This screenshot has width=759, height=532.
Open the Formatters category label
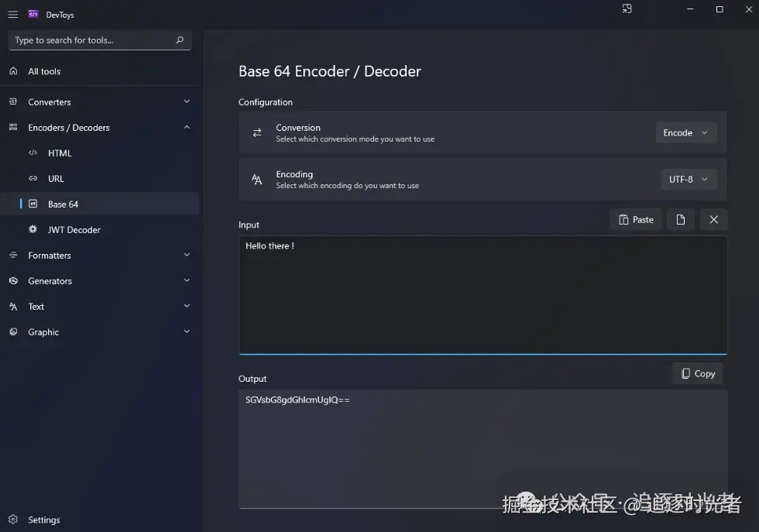tap(50, 256)
